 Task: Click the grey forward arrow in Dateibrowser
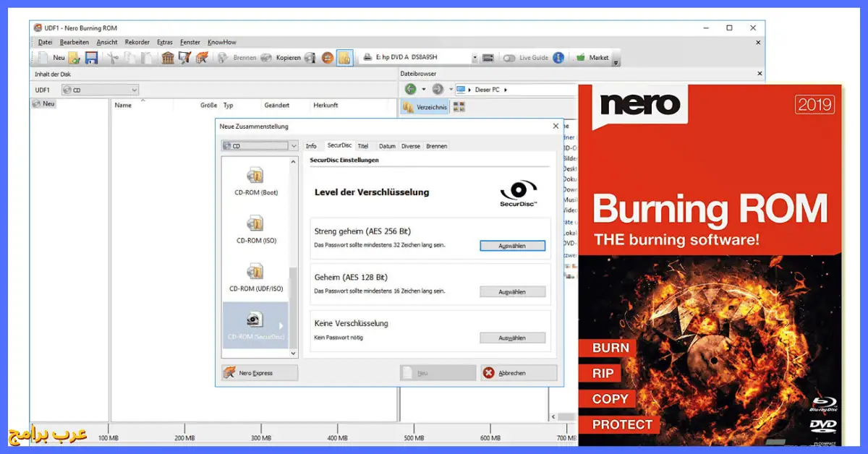pyautogui.click(x=438, y=90)
